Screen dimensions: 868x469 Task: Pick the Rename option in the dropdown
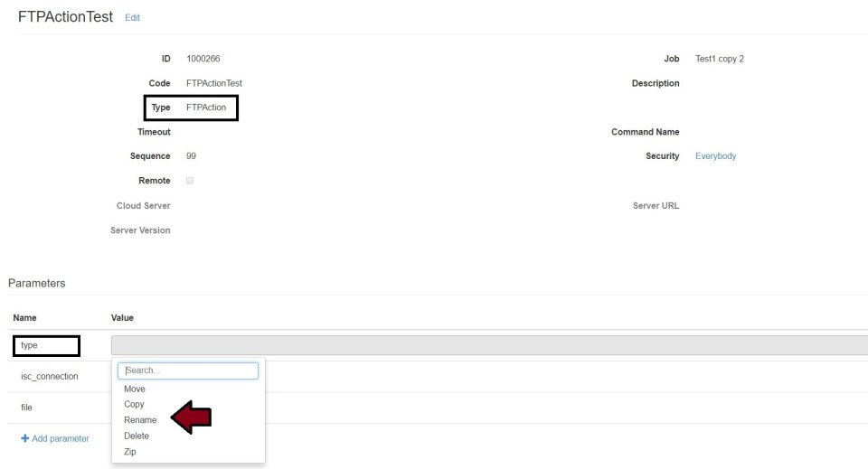(x=140, y=420)
